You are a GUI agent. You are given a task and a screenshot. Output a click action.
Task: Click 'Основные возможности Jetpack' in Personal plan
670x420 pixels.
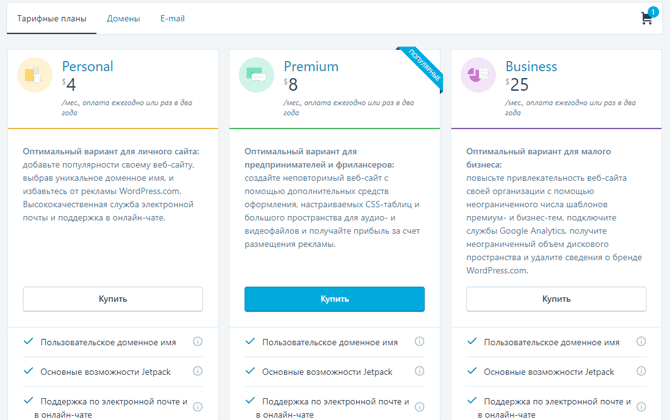106,372
